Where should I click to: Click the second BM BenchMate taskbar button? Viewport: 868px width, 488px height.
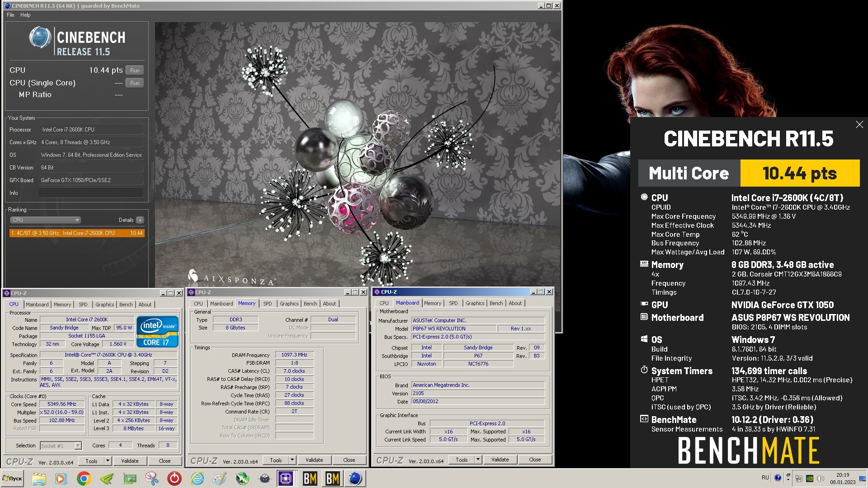(333, 479)
